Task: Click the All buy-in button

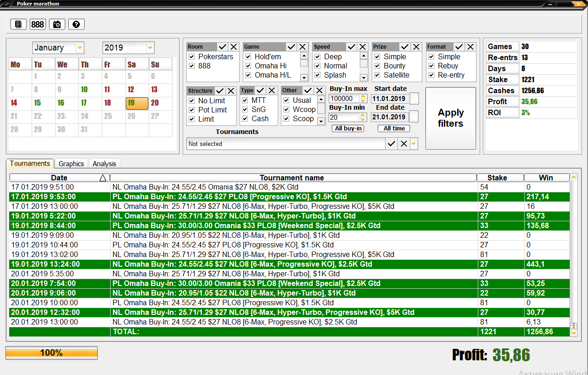Action: [x=348, y=129]
